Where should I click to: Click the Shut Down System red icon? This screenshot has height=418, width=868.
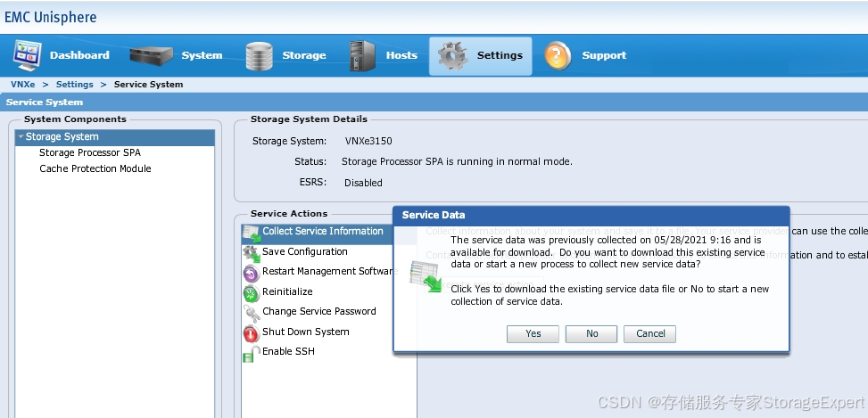(x=252, y=333)
